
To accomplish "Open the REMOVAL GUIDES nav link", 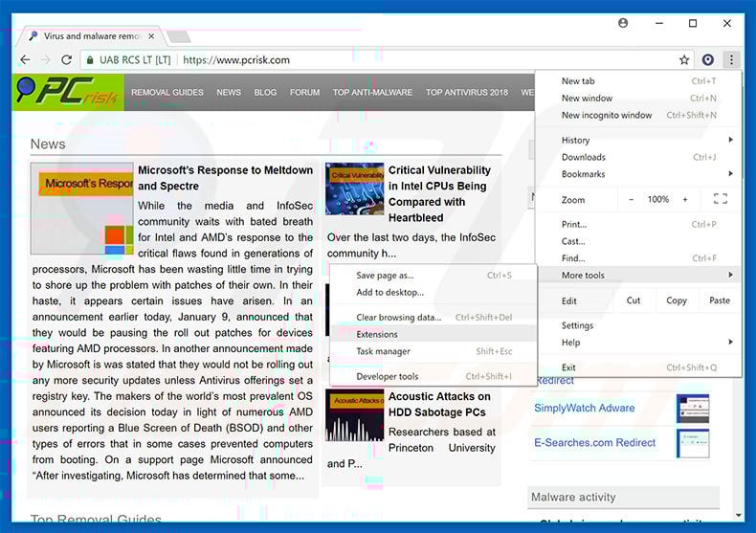I will coord(167,92).
